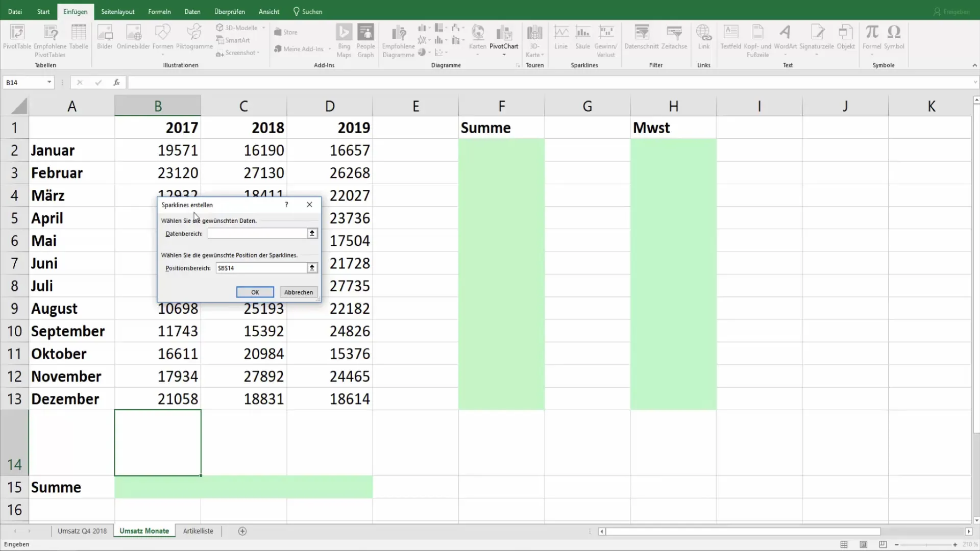
Task: Expand the formula bar
Action: pyautogui.click(x=975, y=82)
